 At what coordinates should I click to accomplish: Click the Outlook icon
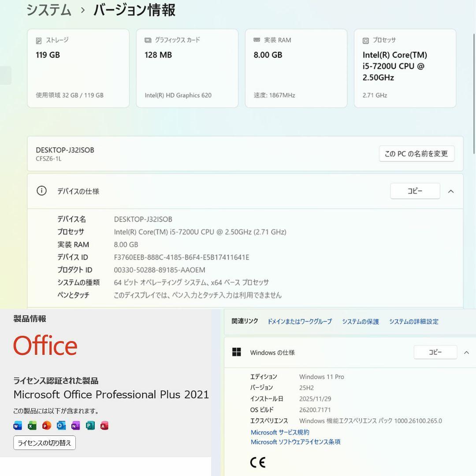click(60, 426)
